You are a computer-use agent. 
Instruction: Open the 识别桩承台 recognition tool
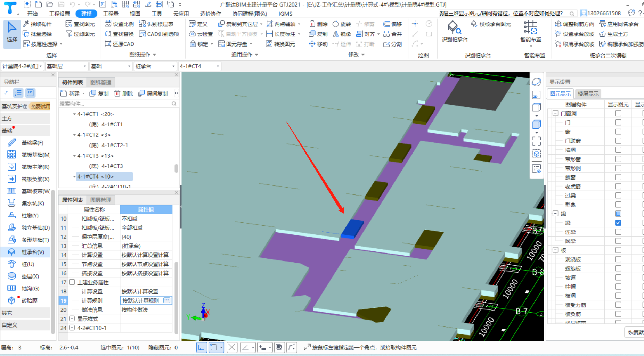coord(455,32)
